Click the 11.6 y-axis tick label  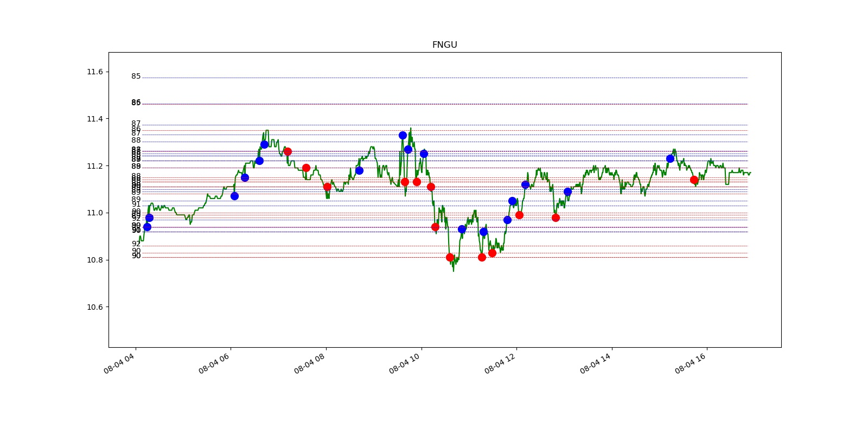click(95, 72)
